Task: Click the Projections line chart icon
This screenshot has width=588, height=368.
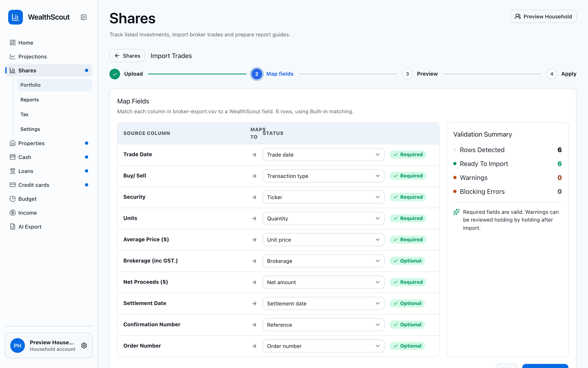Action: point(13,56)
